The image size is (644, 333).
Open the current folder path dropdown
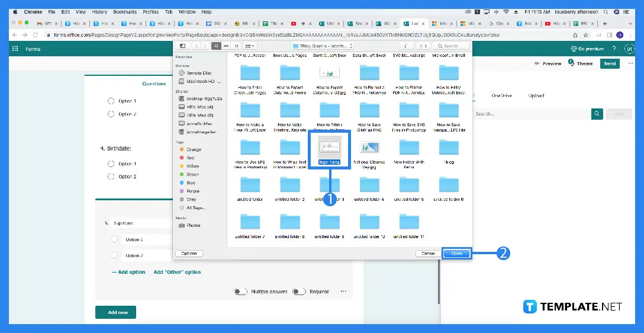[x=323, y=46]
